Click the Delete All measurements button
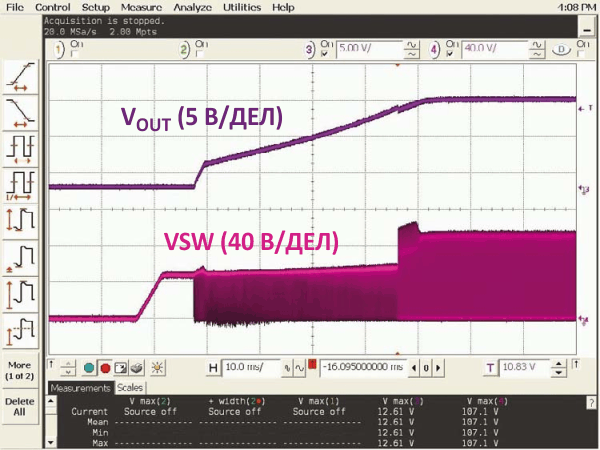Viewport: 600px width, 450px height. (20, 406)
